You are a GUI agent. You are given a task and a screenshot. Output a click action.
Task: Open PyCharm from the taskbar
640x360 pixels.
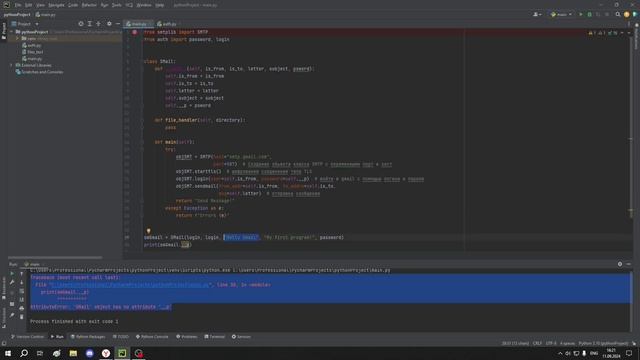coord(122,353)
